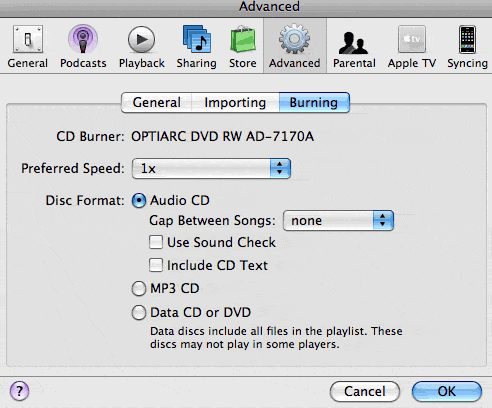The width and height of the screenshot is (492, 408).
Task: Select the MP3 CD radio button
Action: tap(139, 289)
